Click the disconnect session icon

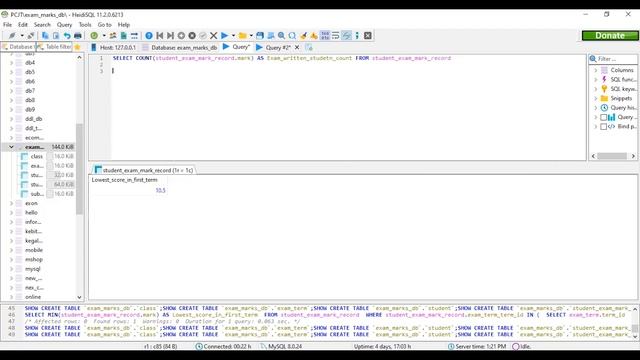pyautogui.click(x=31, y=36)
